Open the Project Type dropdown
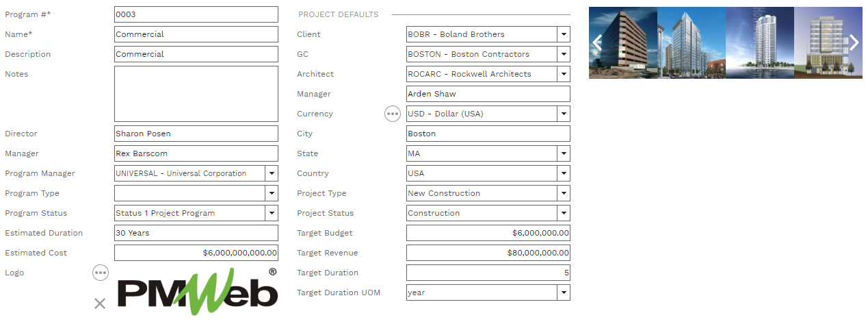The height and width of the screenshot is (324, 868). tap(563, 193)
